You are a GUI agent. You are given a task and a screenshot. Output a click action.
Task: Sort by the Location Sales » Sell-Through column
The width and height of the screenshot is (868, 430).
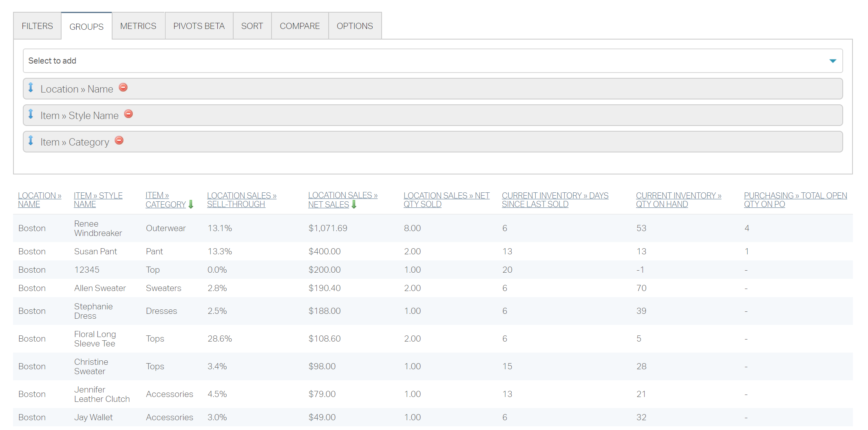pyautogui.click(x=242, y=199)
